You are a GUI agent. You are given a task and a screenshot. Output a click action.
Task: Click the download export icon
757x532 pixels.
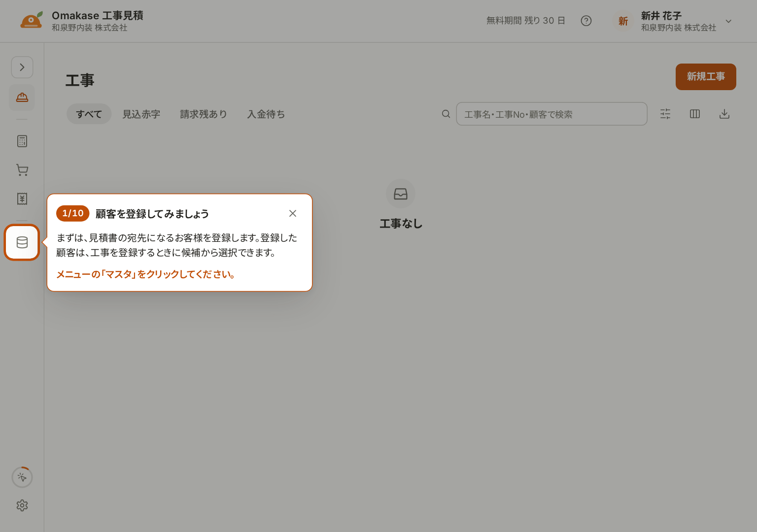click(x=724, y=114)
